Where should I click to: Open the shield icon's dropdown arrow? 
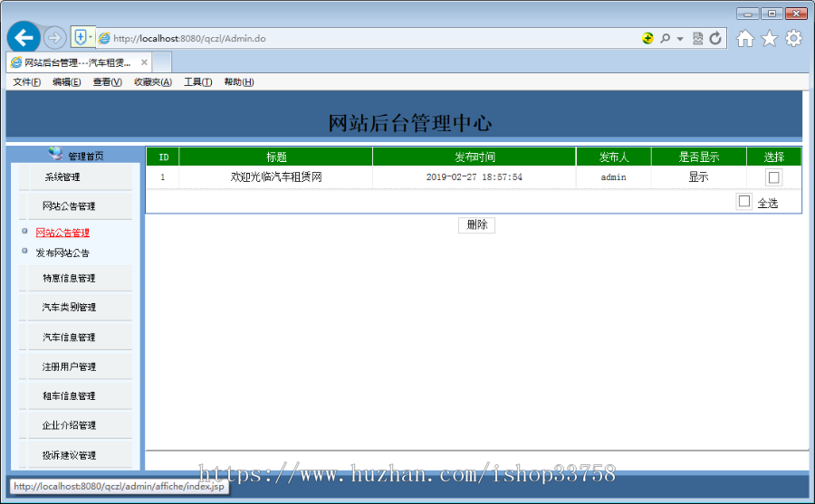coord(91,37)
